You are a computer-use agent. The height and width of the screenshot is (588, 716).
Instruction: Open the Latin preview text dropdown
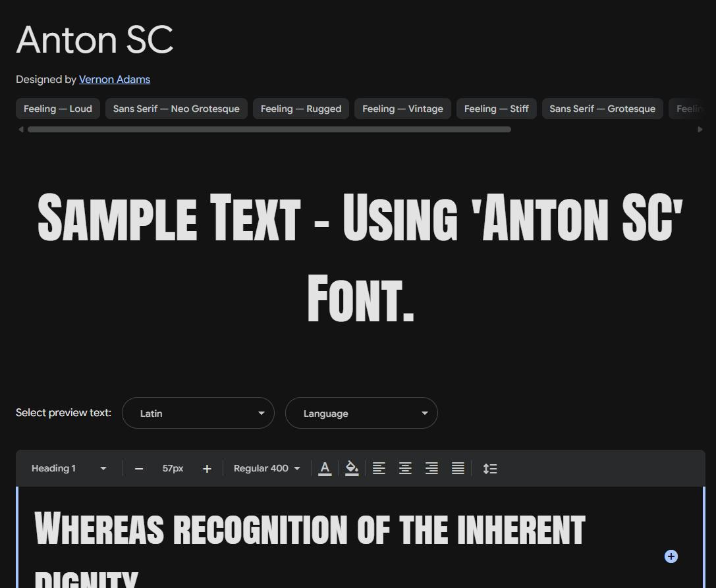[198, 413]
